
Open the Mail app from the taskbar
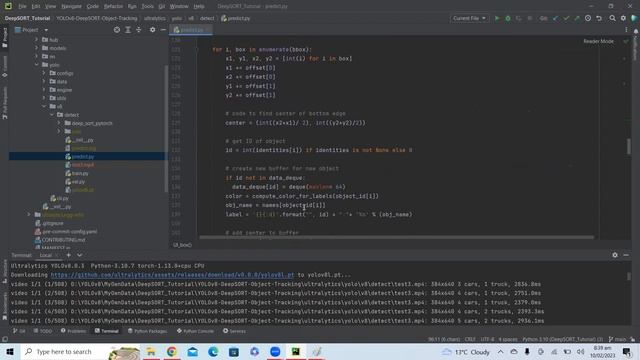(x=192, y=351)
